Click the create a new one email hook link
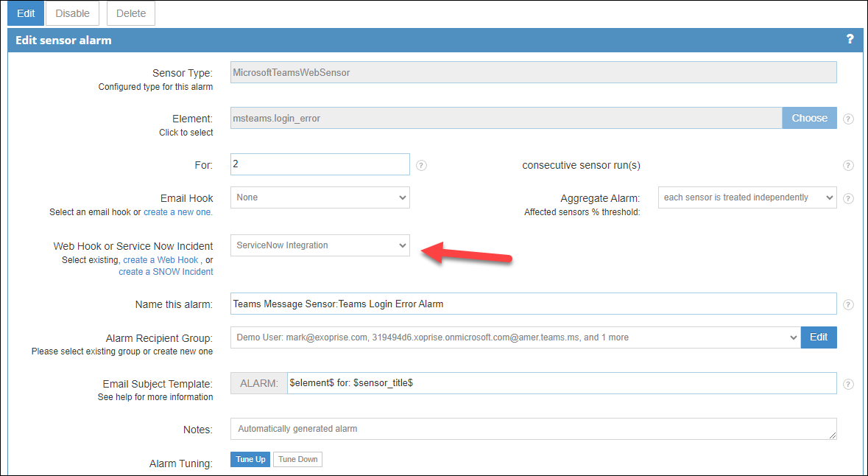Viewport: 868px width, 476px height. click(177, 211)
